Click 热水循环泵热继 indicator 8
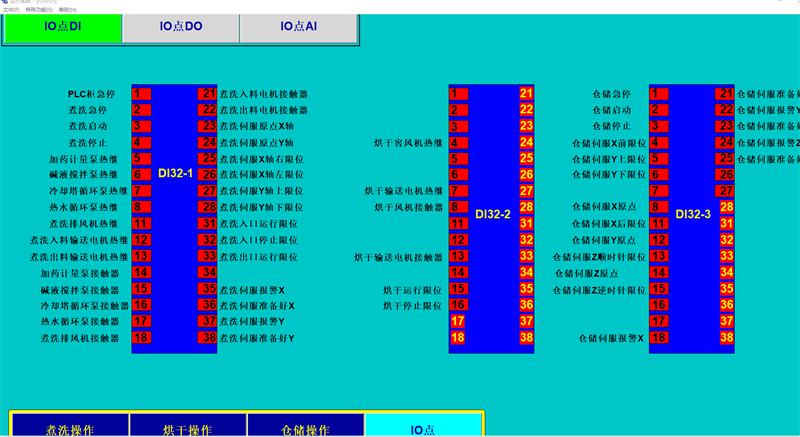The width and height of the screenshot is (800, 437). 141,207
